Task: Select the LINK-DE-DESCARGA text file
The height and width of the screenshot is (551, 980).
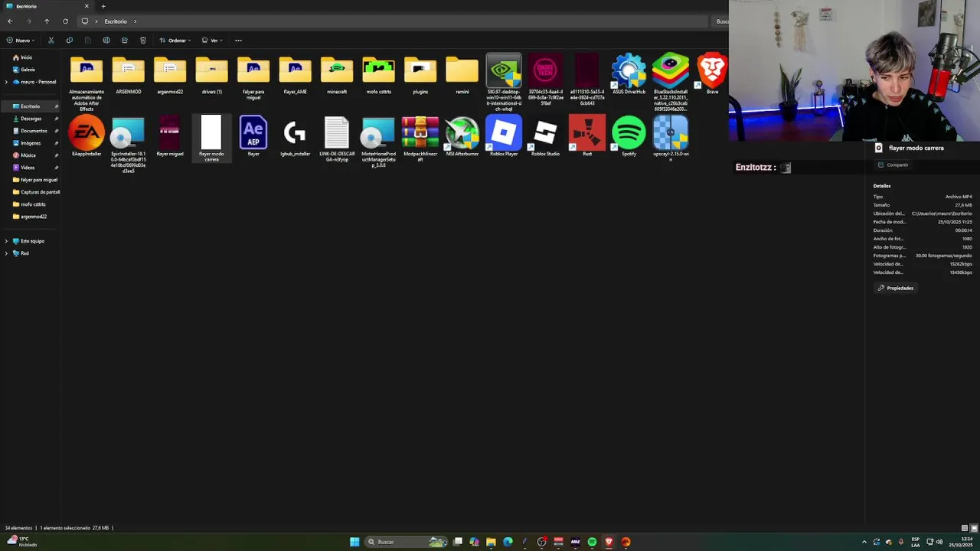Action: [337, 139]
